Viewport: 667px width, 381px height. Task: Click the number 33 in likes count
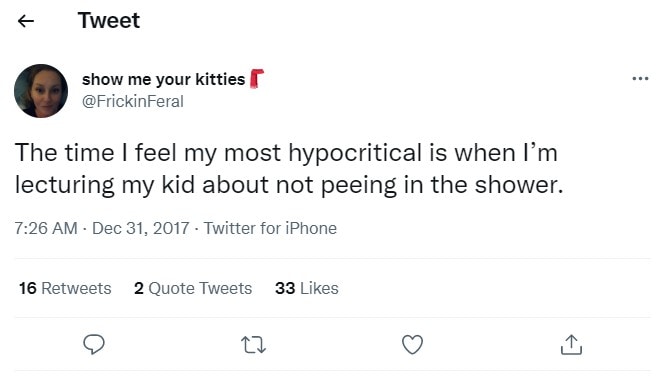point(285,288)
